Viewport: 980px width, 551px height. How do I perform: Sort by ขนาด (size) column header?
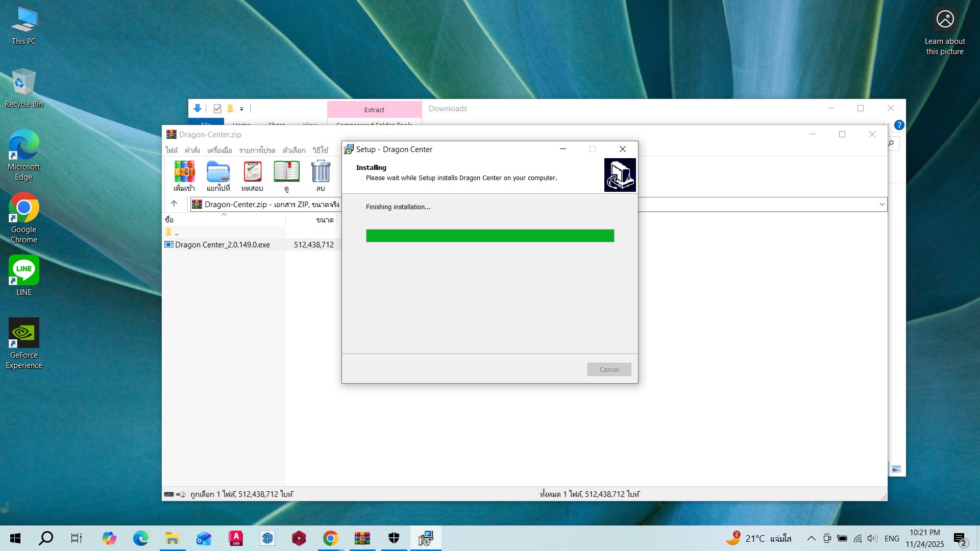coord(325,220)
